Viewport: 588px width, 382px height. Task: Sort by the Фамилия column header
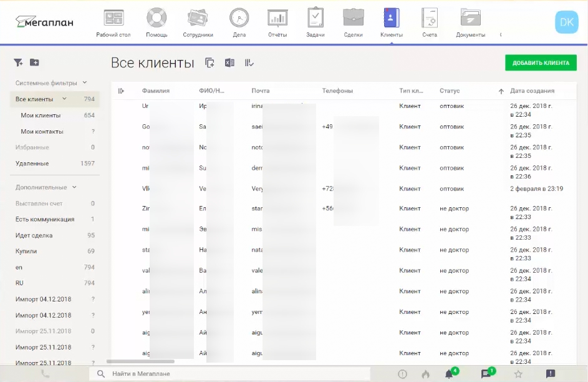coord(156,91)
